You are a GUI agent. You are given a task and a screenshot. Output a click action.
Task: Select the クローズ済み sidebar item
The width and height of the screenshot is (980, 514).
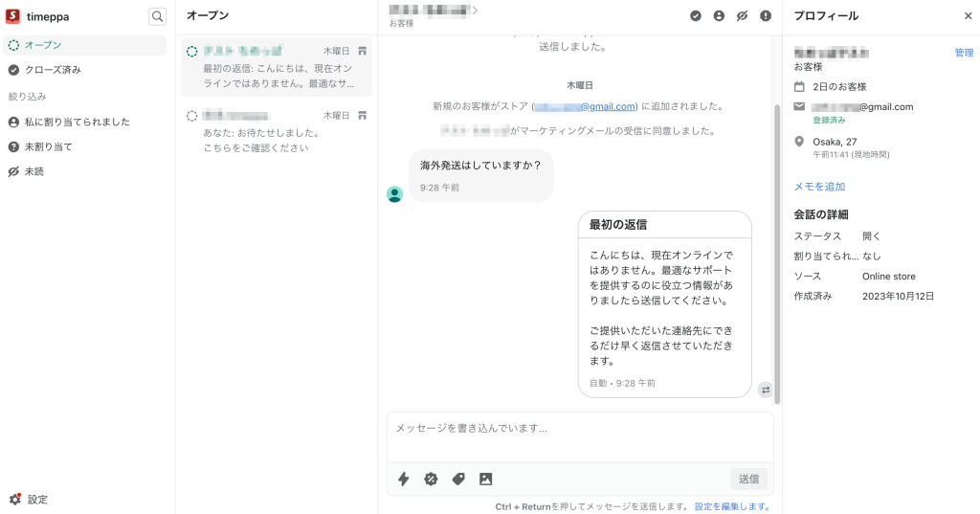pyautogui.click(x=85, y=70)
